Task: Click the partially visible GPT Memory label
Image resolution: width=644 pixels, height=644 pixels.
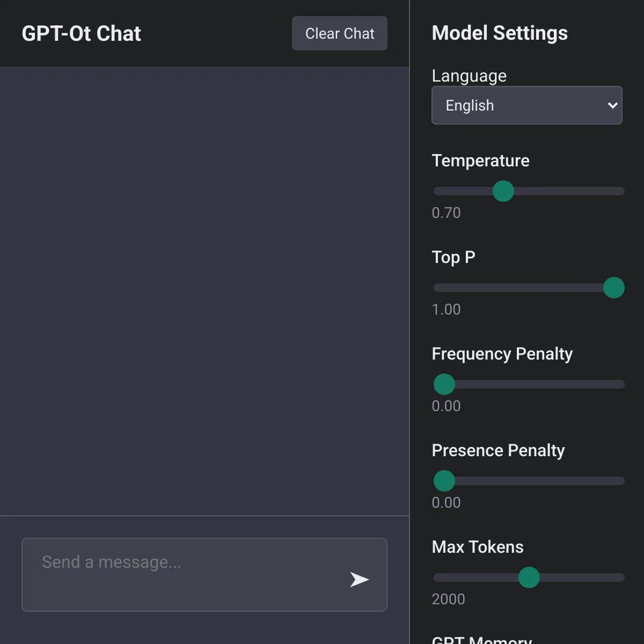Action: pyautogui.click(x=481, y=639)
